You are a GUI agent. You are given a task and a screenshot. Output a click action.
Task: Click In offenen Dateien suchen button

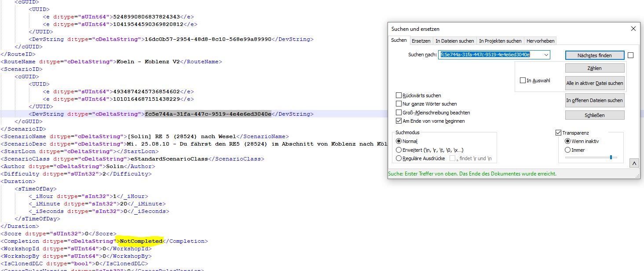[594, 100]
